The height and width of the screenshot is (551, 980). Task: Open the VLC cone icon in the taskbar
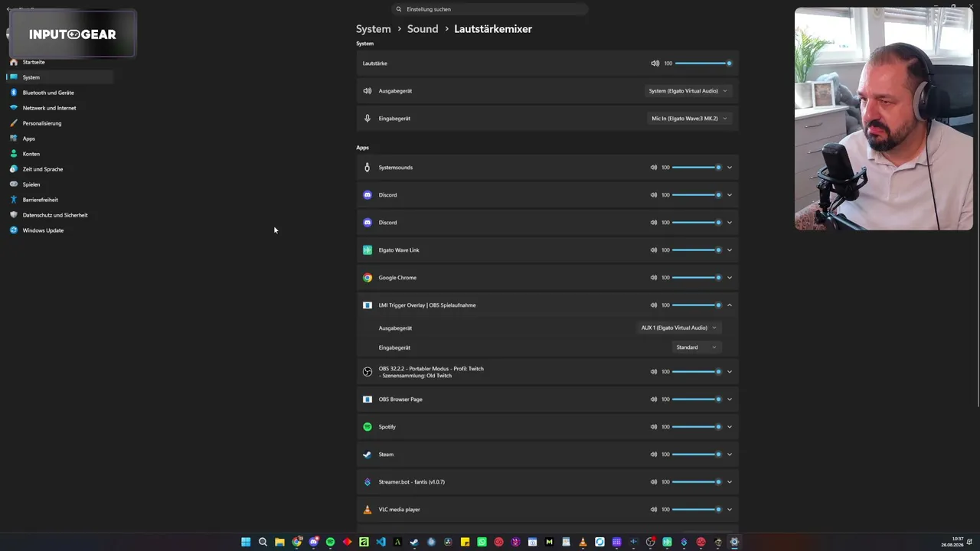pos(583,542)
